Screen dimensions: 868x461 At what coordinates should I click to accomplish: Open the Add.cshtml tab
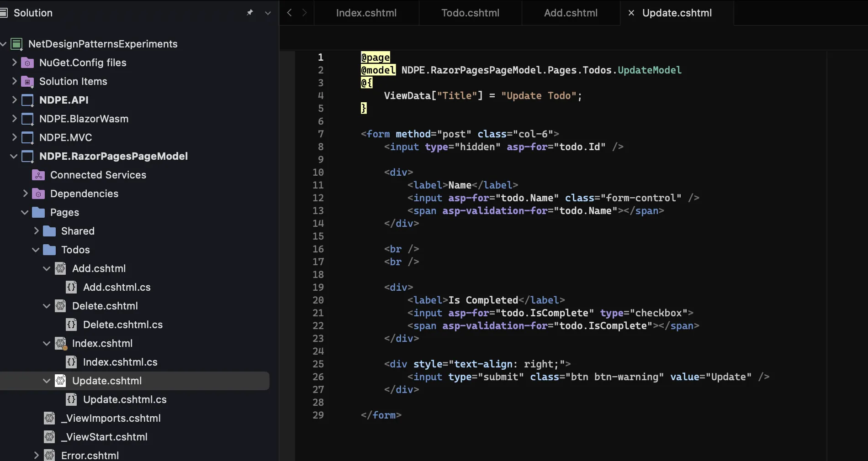[x=570, y=13]
